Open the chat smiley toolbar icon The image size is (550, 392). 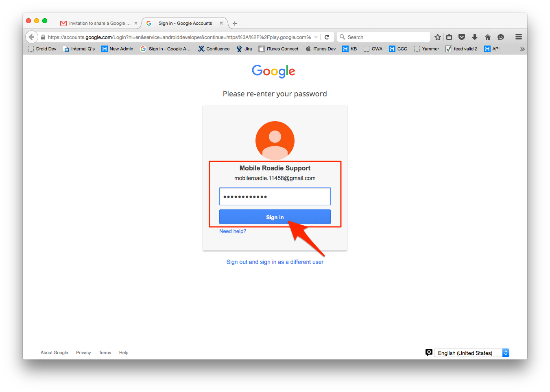501,37
